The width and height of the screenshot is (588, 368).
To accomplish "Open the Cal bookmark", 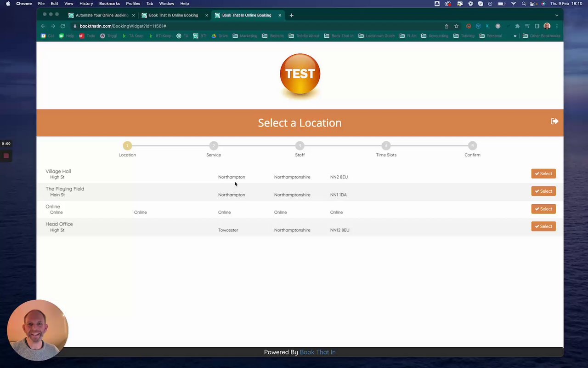I will click(x=48, y=36).
